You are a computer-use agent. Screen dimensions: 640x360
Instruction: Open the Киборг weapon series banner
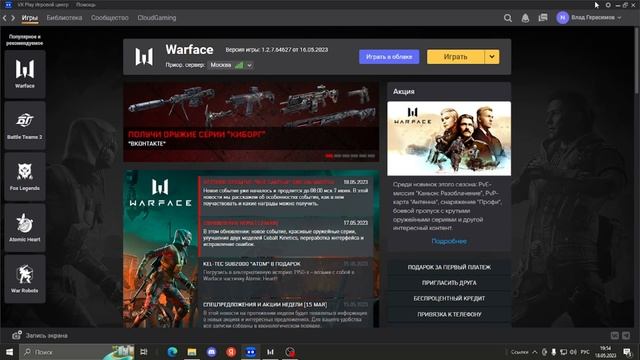pyautogui.click(x=251, y=122)
